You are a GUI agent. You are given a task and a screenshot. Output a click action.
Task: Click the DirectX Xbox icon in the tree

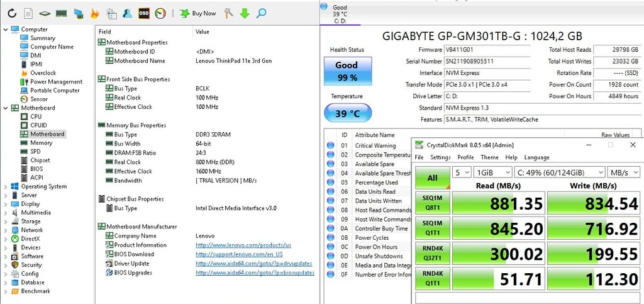15,239
